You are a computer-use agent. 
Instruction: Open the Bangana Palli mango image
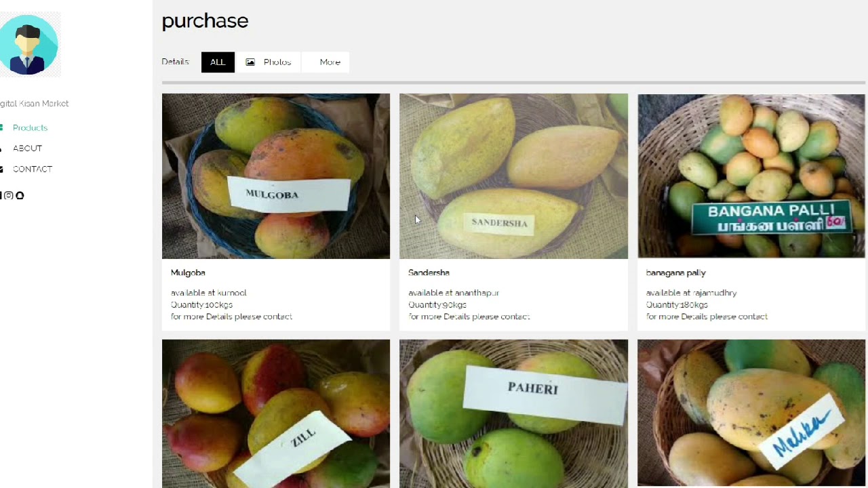751,176
